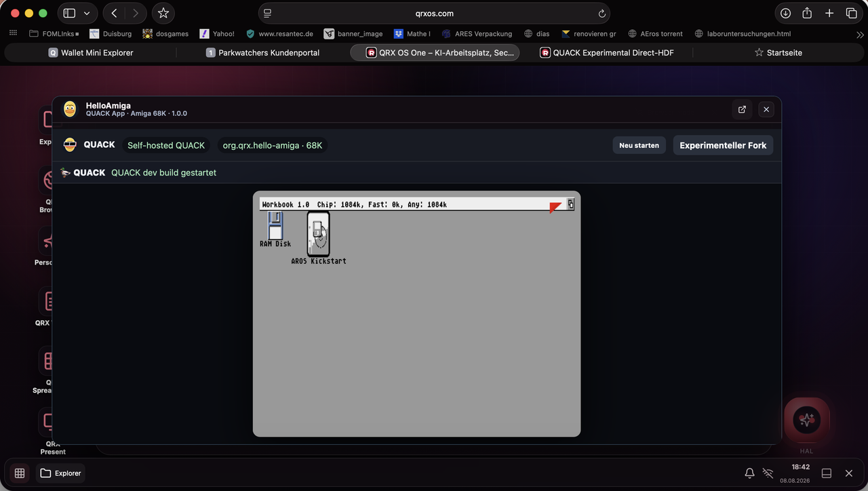Viewport: 868px width, 491px height.
Task: Open the bookmarks apps grid icon
Action: [x=13, y=33]
